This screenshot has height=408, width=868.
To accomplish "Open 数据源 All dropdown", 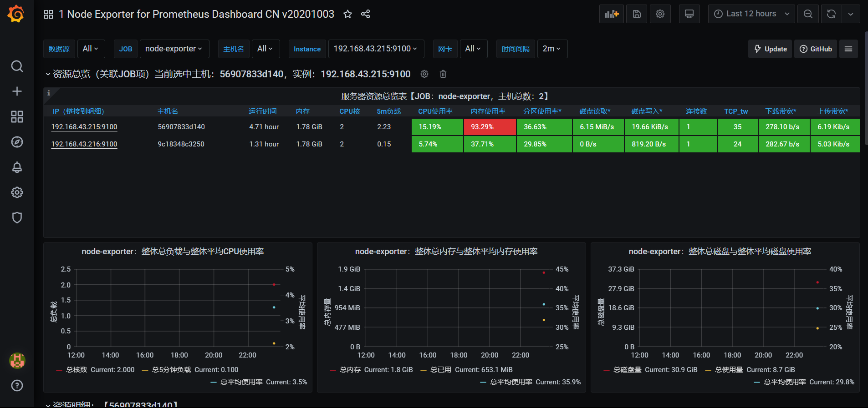I will pos(91,49).
